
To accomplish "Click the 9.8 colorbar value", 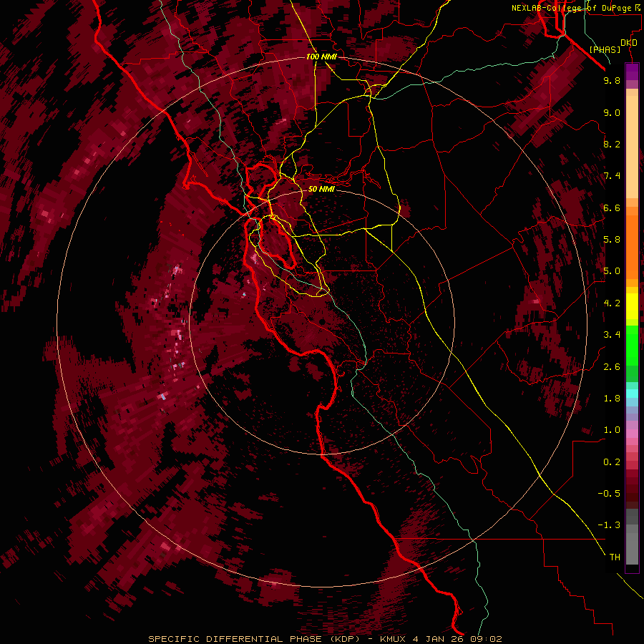I will point(612,80).
